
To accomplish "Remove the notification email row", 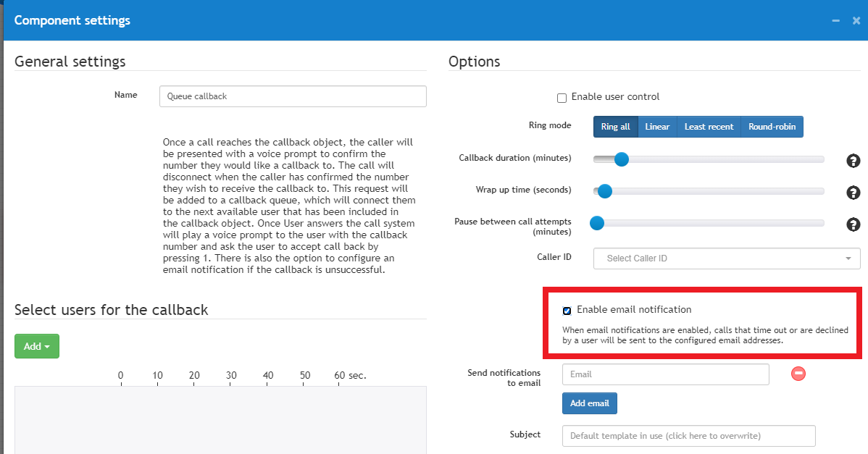I will coord(798,374).
